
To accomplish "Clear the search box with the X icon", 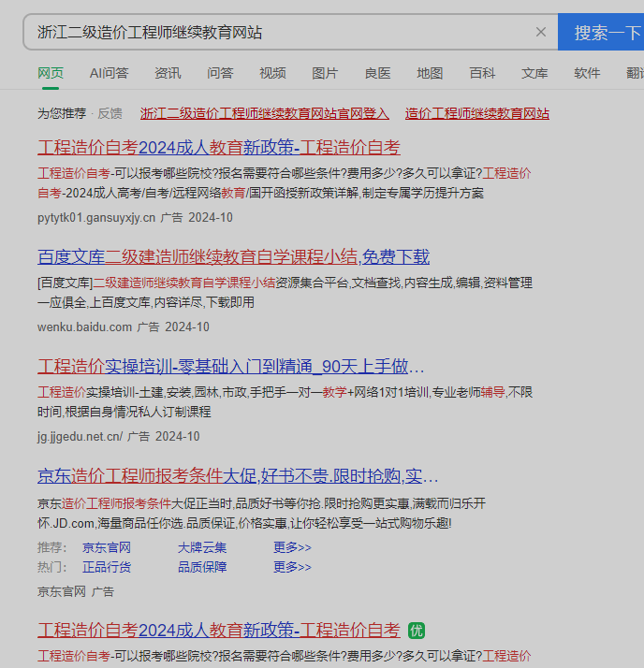I will [540, 32].
